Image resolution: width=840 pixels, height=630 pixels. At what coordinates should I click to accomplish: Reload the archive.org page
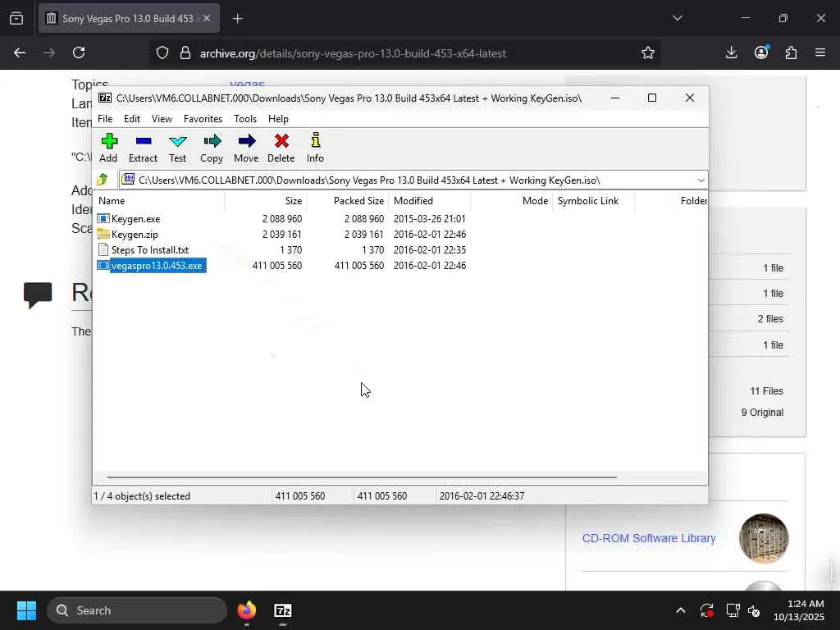tap(79, 52)
